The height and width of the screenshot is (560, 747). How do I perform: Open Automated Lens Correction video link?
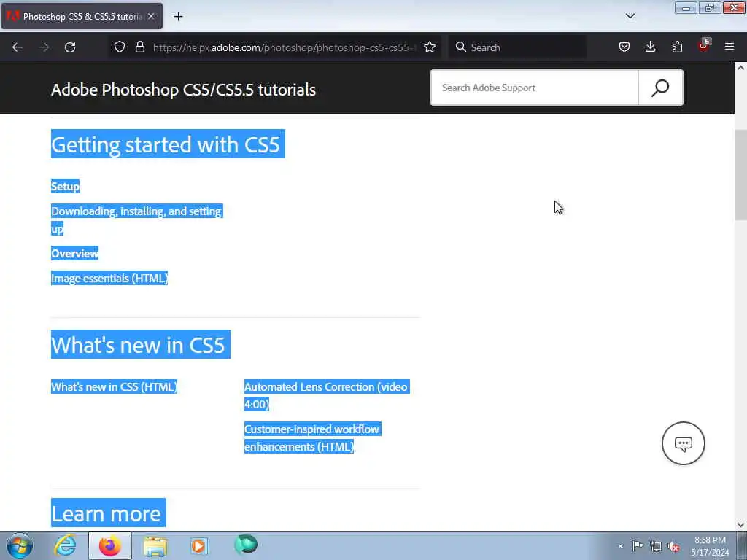[x=326, y=395]
